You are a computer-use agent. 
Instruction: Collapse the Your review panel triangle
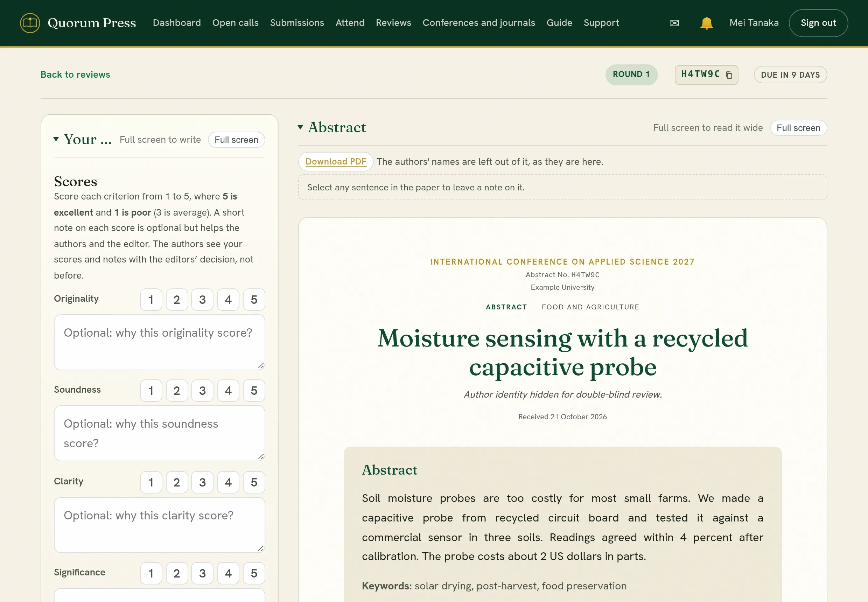pyautogui.click(x=56, y=139)
